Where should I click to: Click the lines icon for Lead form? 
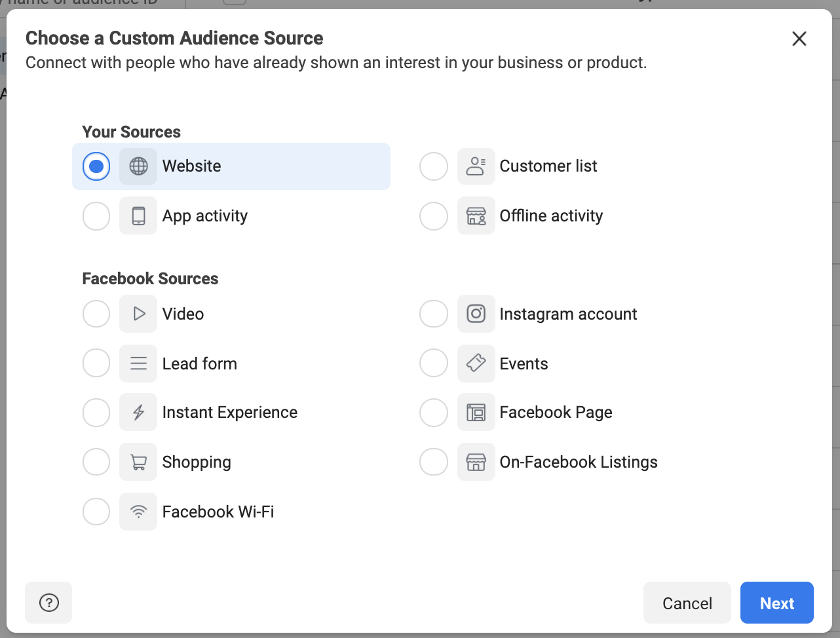(x=138, y=364)
